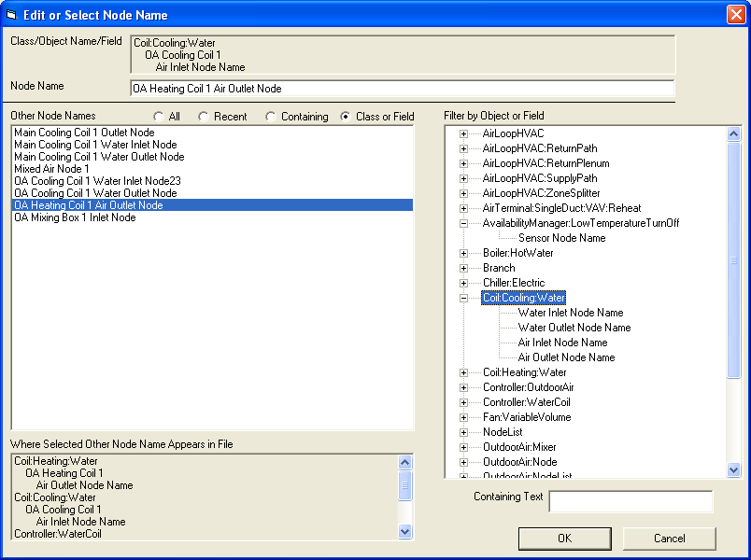Screen dimensions: 751x560
Task: Select the "Recent" filter radio button
Action: (x=204, y=115)
